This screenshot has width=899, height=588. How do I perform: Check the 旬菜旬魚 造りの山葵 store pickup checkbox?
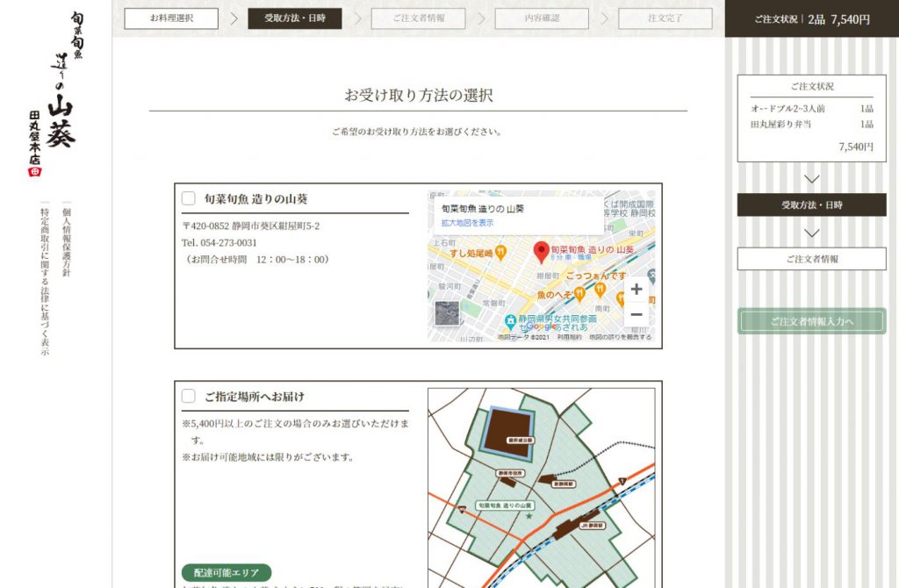188,198
